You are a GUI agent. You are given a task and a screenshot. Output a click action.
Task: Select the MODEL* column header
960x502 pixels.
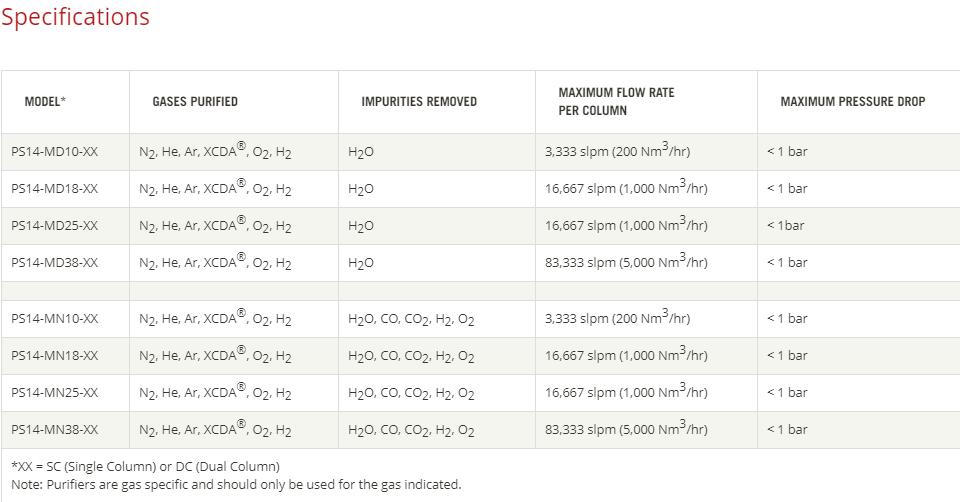[45, 102]
